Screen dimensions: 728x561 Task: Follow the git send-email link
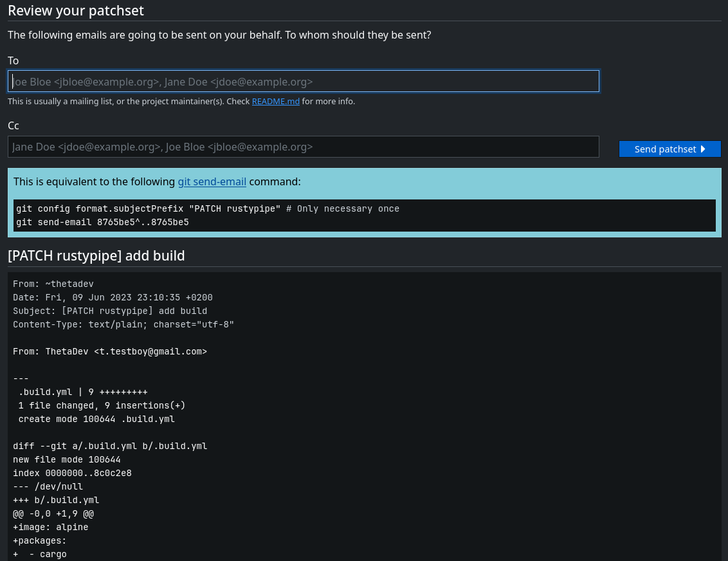[212, 182]
